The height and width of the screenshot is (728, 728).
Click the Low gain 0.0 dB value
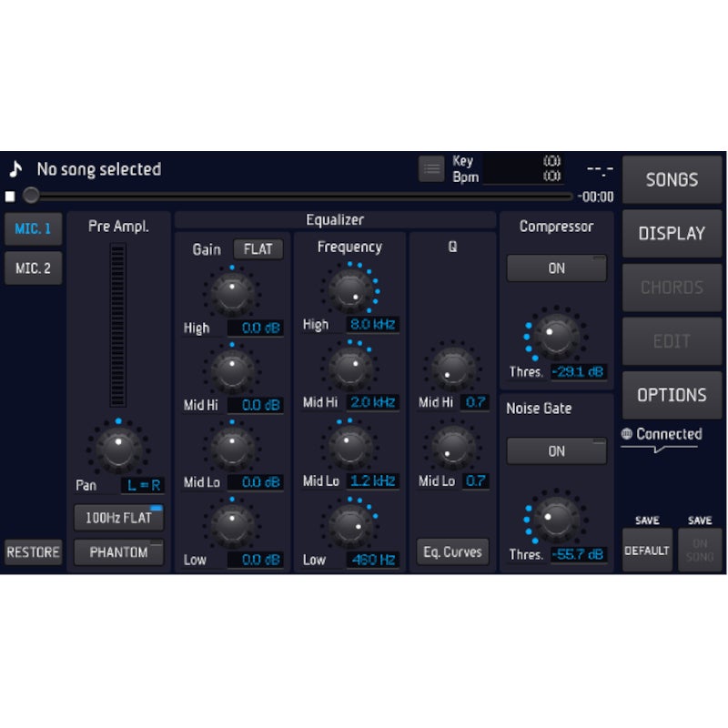256,560
